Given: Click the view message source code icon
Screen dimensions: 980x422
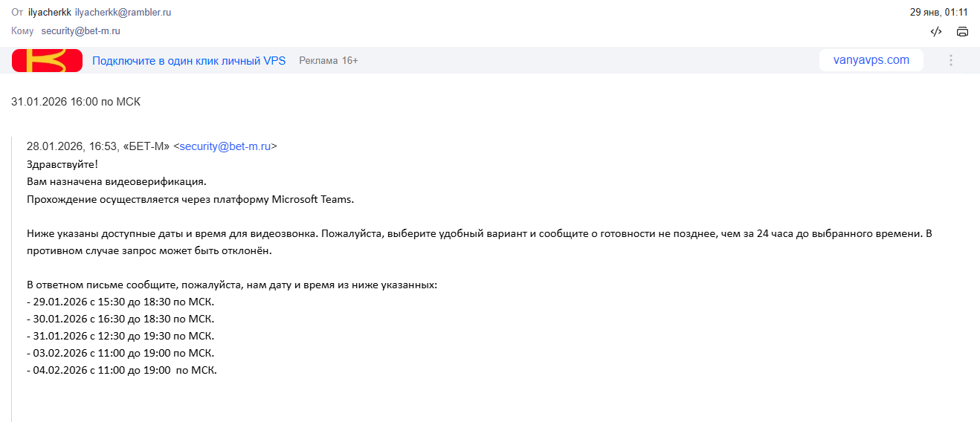Looking at the screenshot, I should point(936,31).
